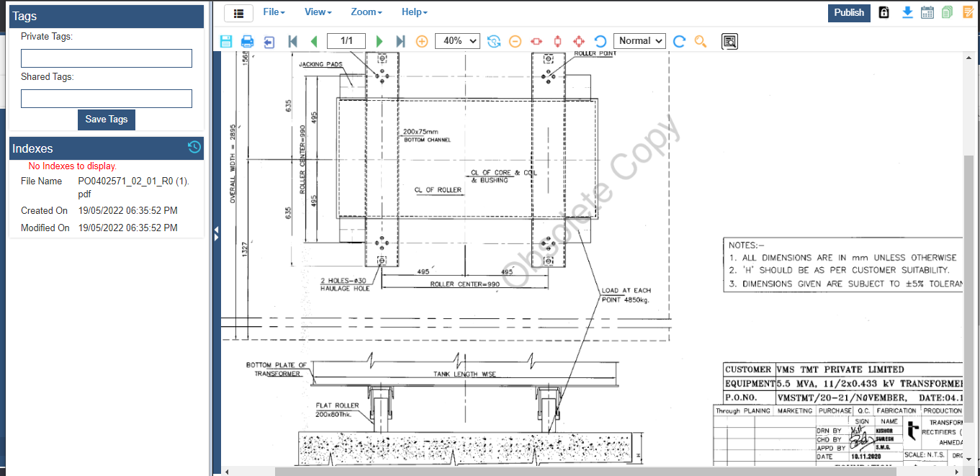Click the Save Tags button
The width and height of the screenshot is (980, 476).
click(107, 120)
